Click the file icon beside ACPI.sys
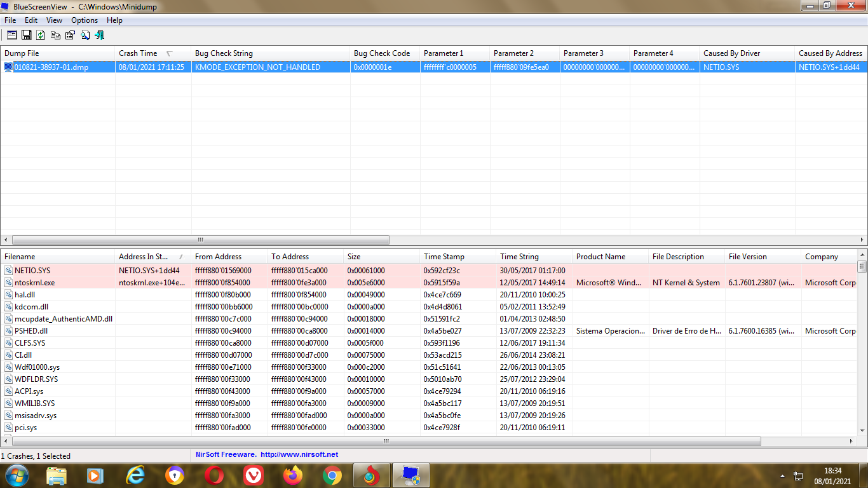This screenshot has height=488, width=868. click(8, 391)
